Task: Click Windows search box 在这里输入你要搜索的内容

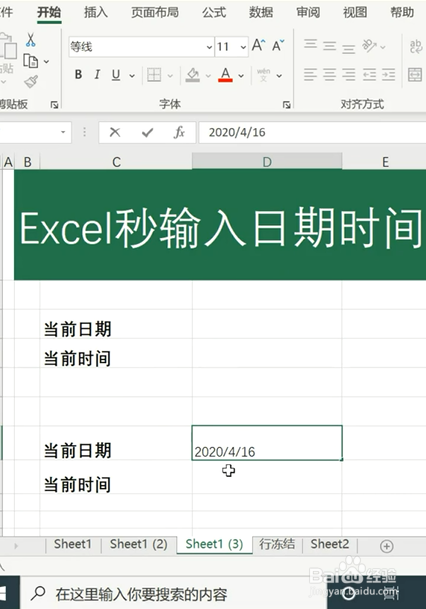Action: click(x=174, y=594)
